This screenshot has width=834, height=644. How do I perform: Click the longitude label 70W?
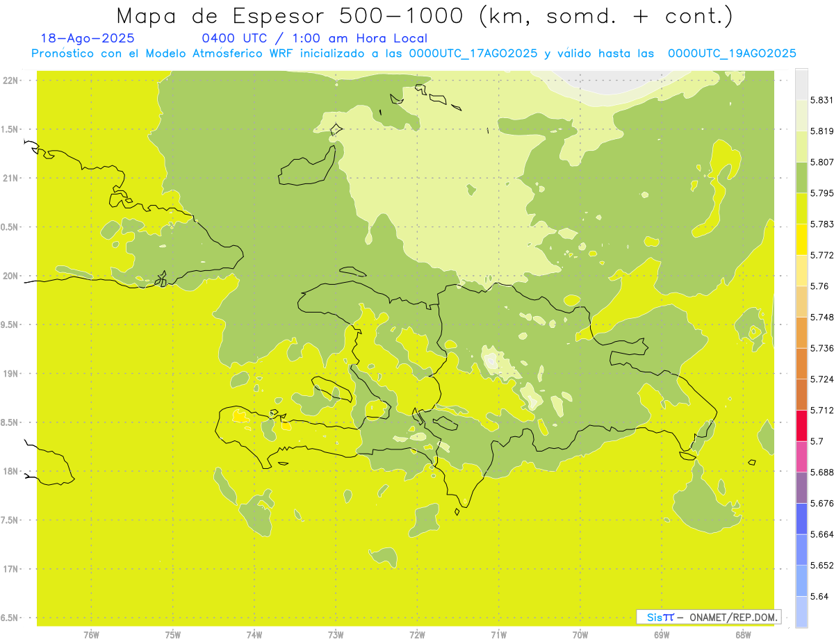tap(580, 635)
